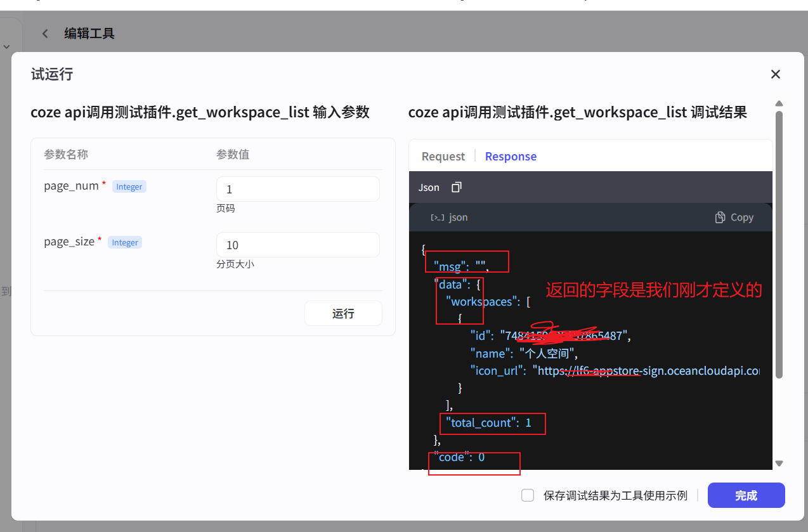This screenshot has height=532, width=808.
Task: Click the "id" line in the JSON
Action: [551, 335]
